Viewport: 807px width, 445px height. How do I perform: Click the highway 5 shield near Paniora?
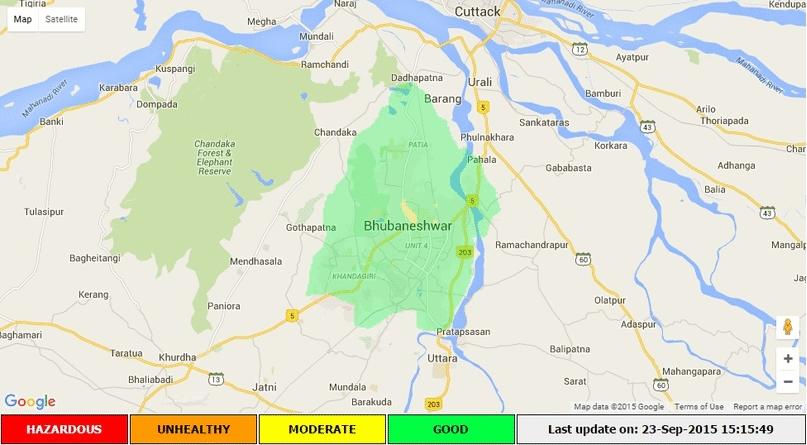click(292, 316)
